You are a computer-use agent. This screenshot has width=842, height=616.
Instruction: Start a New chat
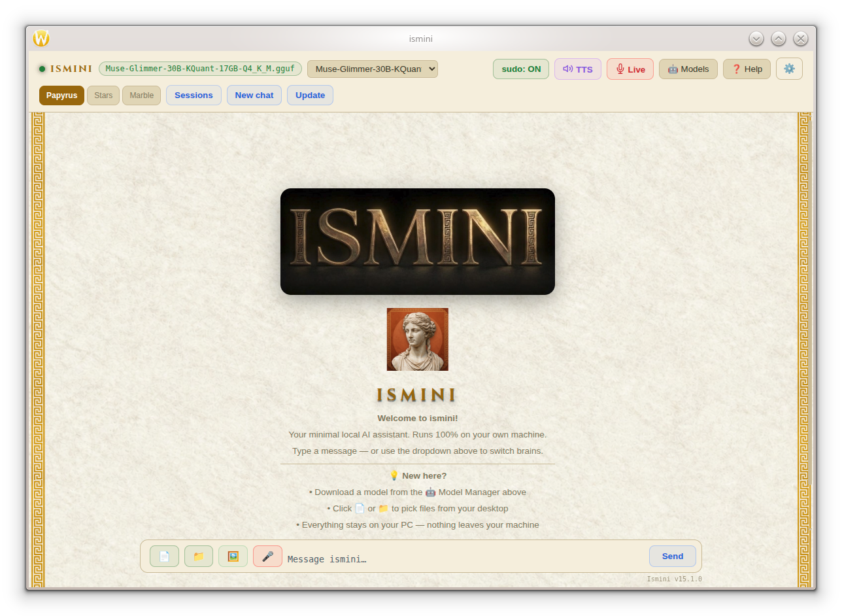point(254,95)
